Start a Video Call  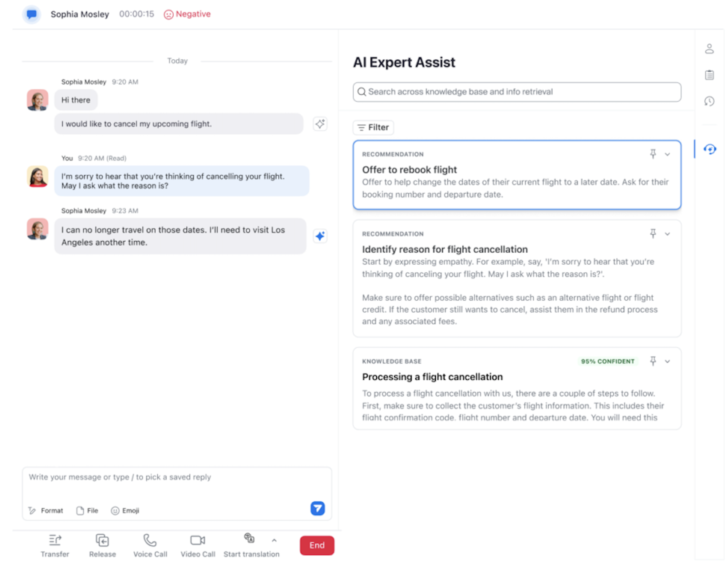pos(198,546)
